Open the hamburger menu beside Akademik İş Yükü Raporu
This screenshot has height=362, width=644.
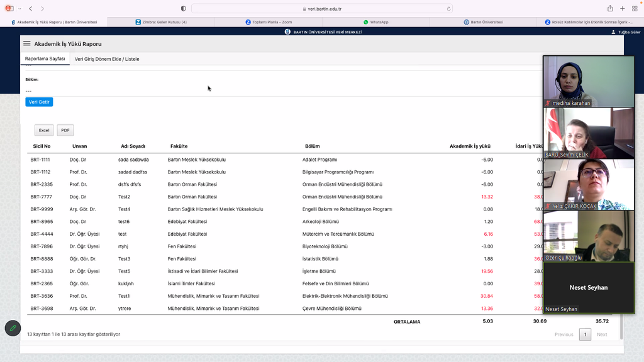coord(27,44)
